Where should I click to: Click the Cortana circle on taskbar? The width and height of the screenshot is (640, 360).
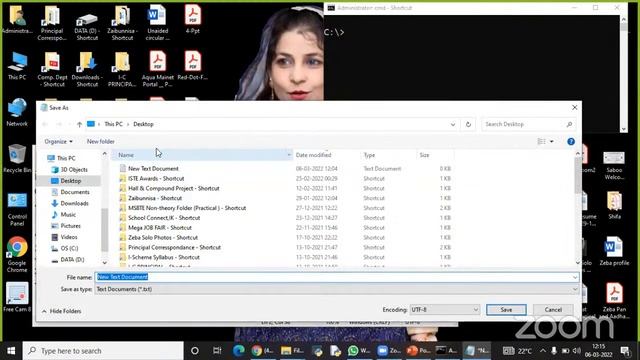tap(195, 351)
